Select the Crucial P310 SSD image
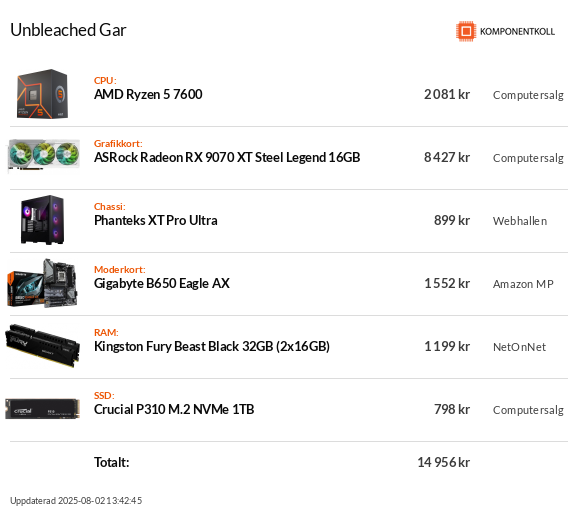Image resolution: width=577 pixels, height=514 pixels. click(x=43, y=409)
